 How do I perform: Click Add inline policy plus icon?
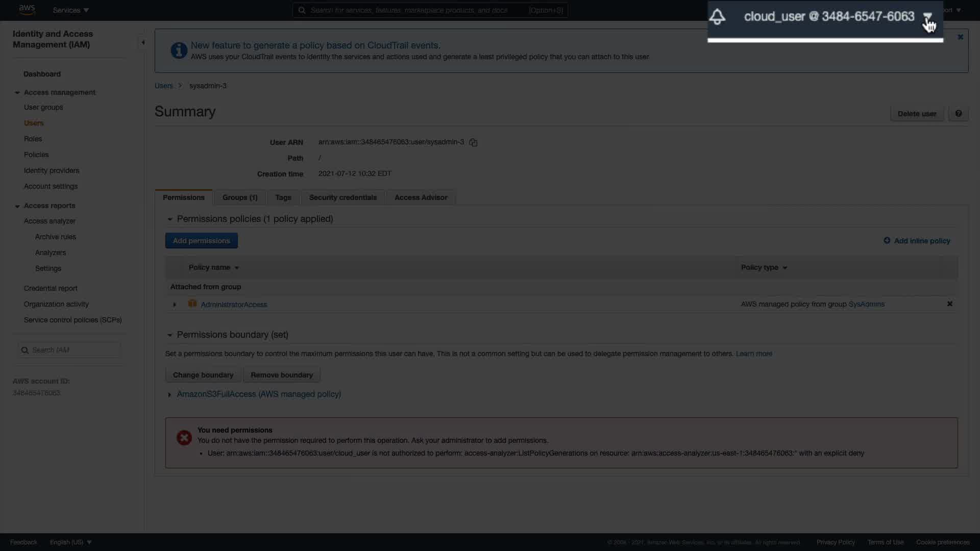(x=887, y=241)
